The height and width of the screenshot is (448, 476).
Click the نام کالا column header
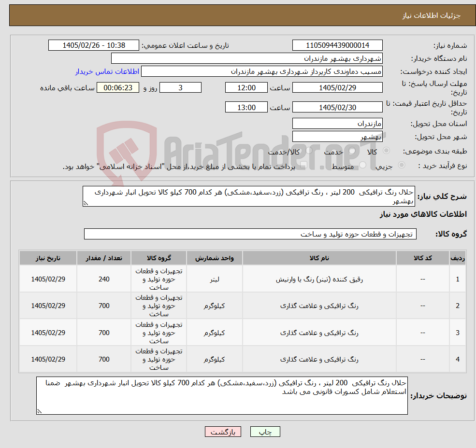[319, 258]
